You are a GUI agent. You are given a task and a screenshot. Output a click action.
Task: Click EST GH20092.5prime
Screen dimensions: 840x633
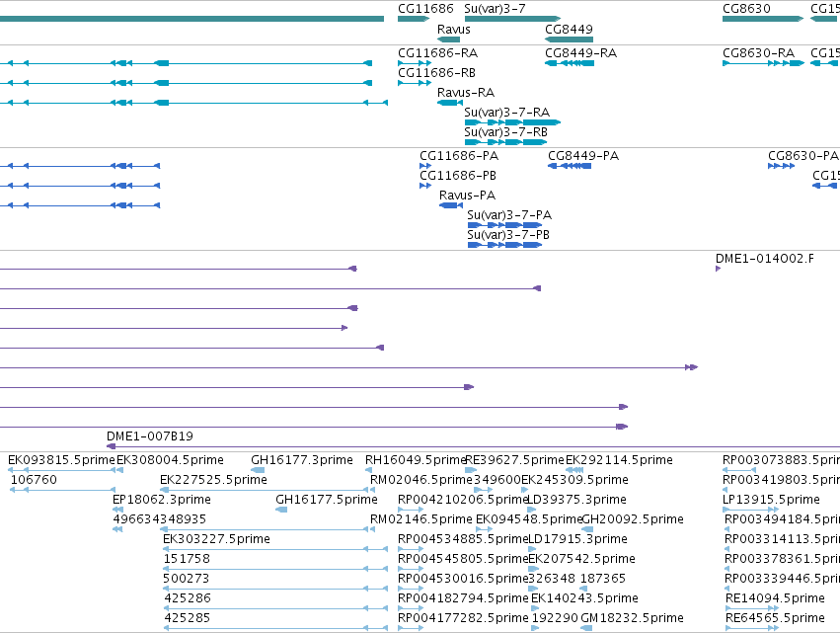[587, 529]
